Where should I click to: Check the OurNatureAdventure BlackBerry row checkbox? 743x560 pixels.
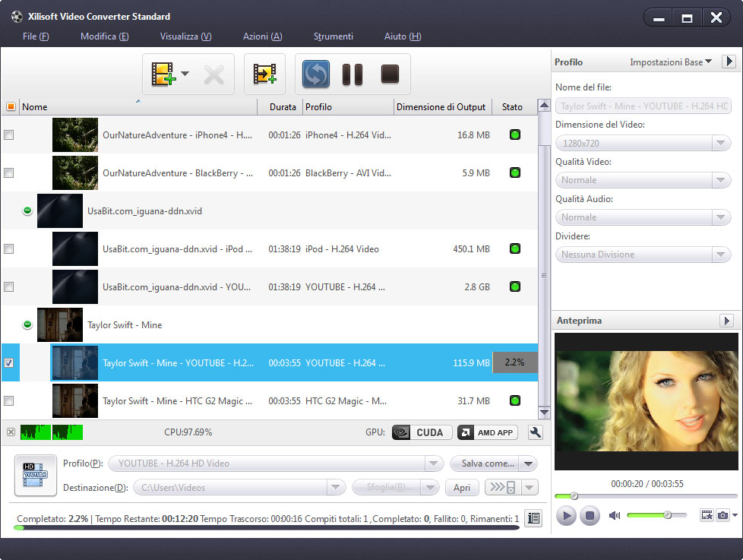click(8, 173)
